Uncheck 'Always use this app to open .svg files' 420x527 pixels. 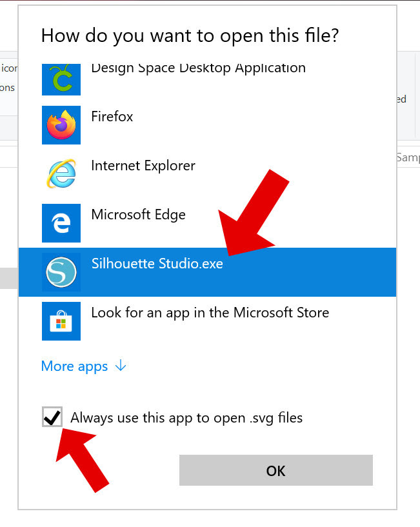(52, 417)
